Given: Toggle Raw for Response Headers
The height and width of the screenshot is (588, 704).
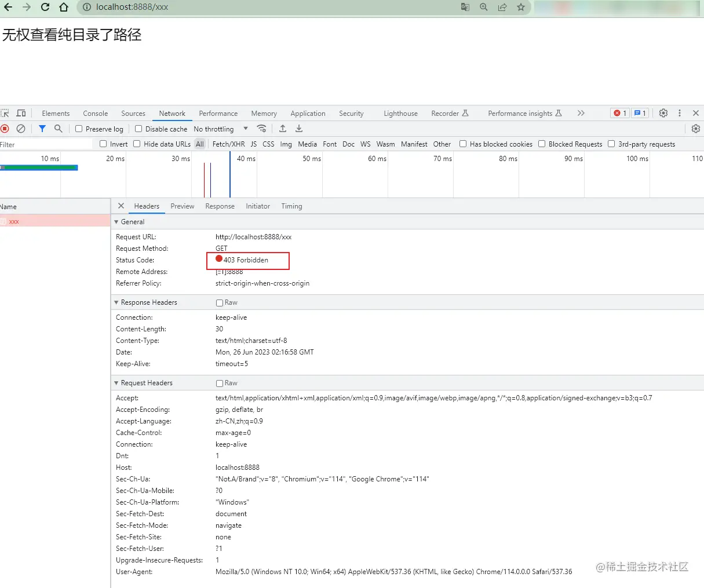Looking at the screenshot, I should click(220, 302).
